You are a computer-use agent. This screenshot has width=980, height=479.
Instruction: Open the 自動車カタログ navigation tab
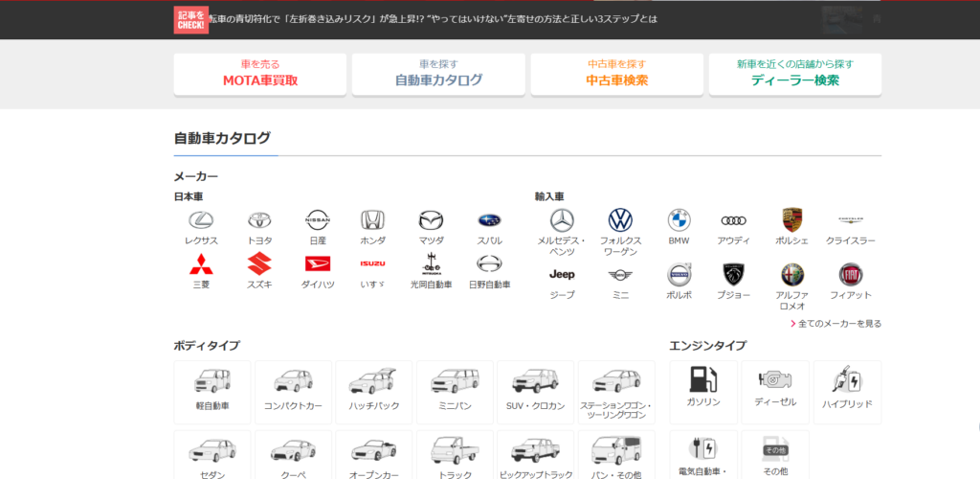pyautogui.click(x=438, y=74)
